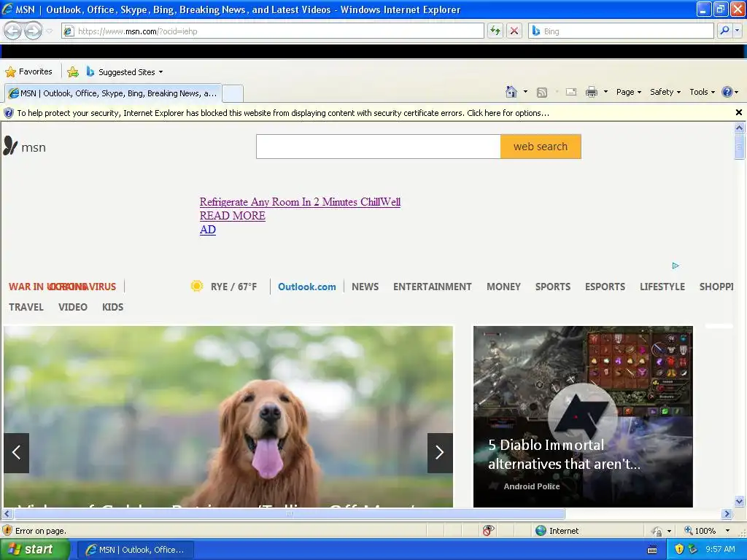Show previous slide in carousel
The height and width of the screenshot is (560, 747).
coord(16,452)
